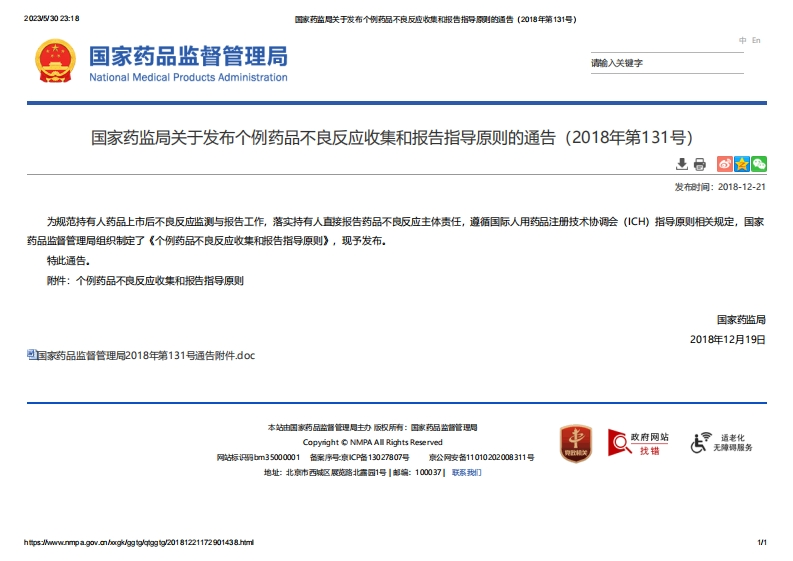Share the notice via the WeChat icon

(759, 164)
